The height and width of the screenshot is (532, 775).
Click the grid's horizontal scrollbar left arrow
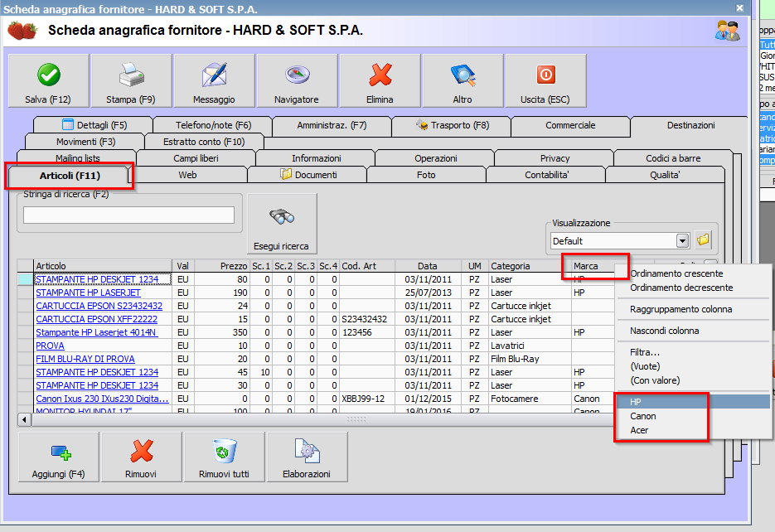24,419
